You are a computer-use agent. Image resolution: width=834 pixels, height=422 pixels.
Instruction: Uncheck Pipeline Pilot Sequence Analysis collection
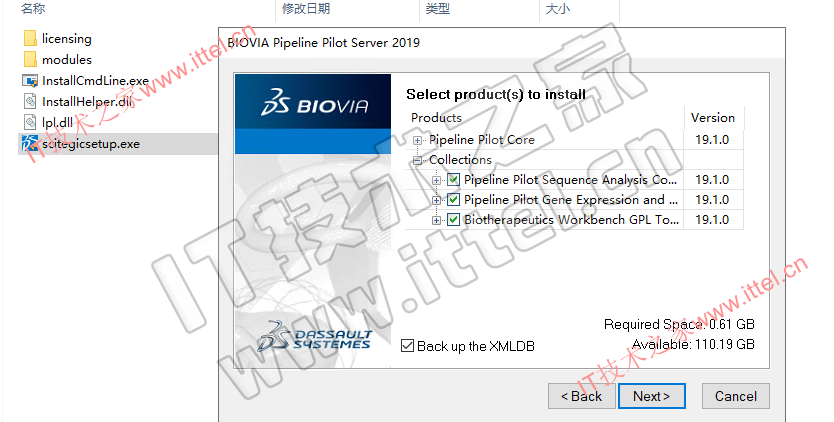pos(453,180)
